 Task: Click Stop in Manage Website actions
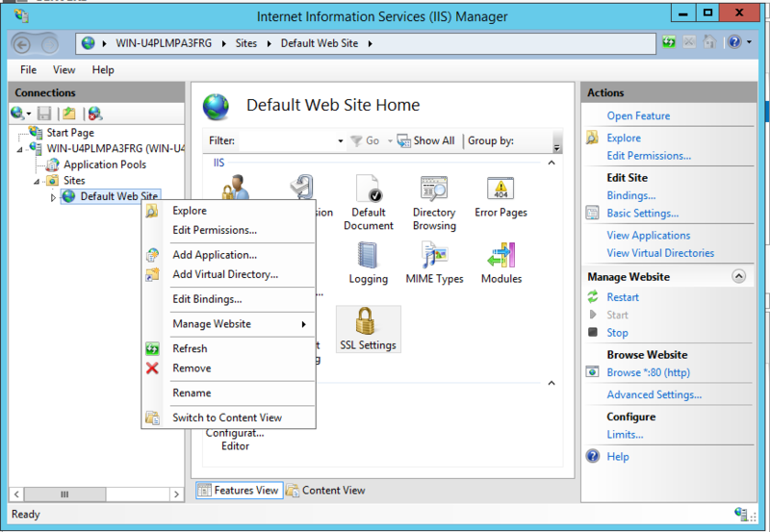[617, 333]
